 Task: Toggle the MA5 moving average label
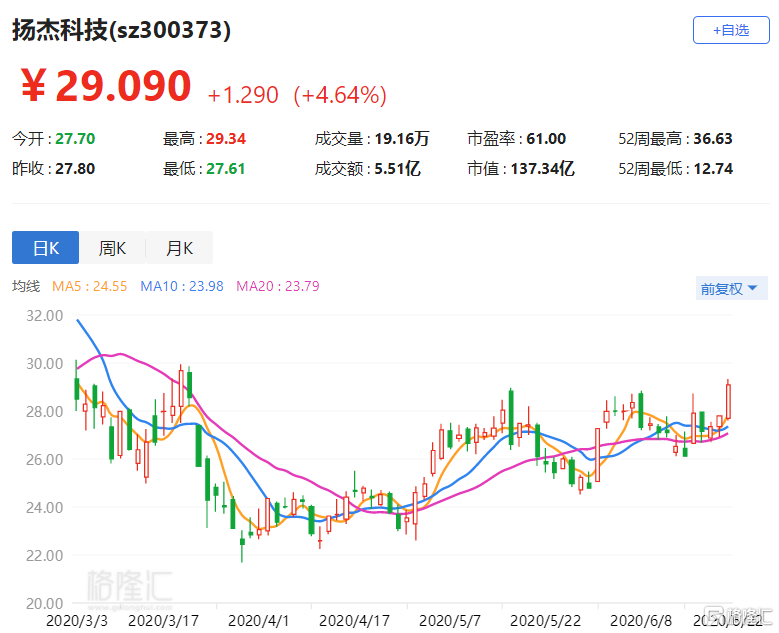point(89,287)
